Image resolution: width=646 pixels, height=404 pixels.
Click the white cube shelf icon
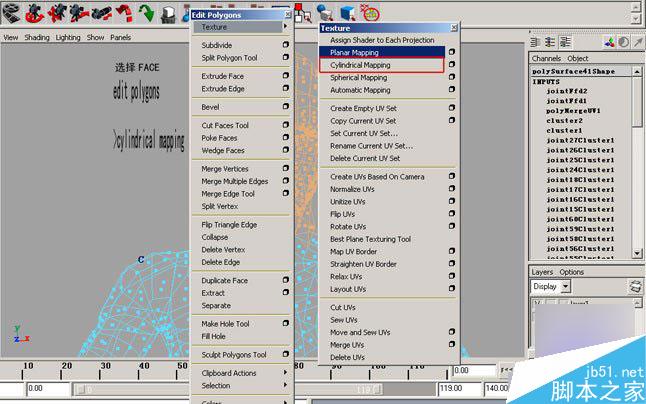click(168, 14)
